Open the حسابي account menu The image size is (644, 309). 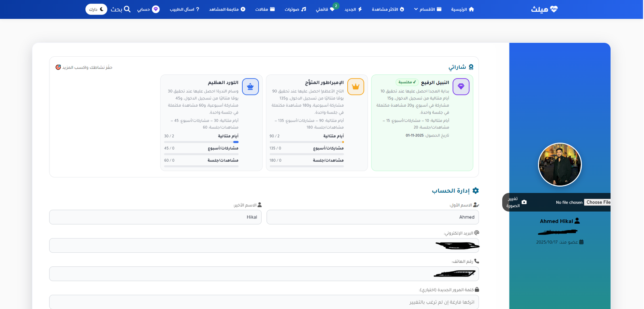pyautogui.click(x=148, y=9)
